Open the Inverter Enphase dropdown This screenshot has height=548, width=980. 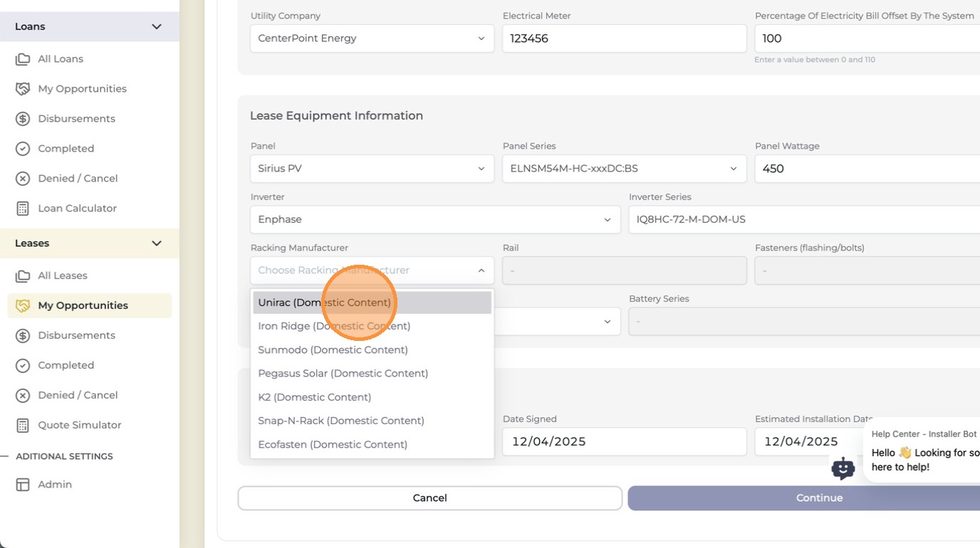[435, 219]
